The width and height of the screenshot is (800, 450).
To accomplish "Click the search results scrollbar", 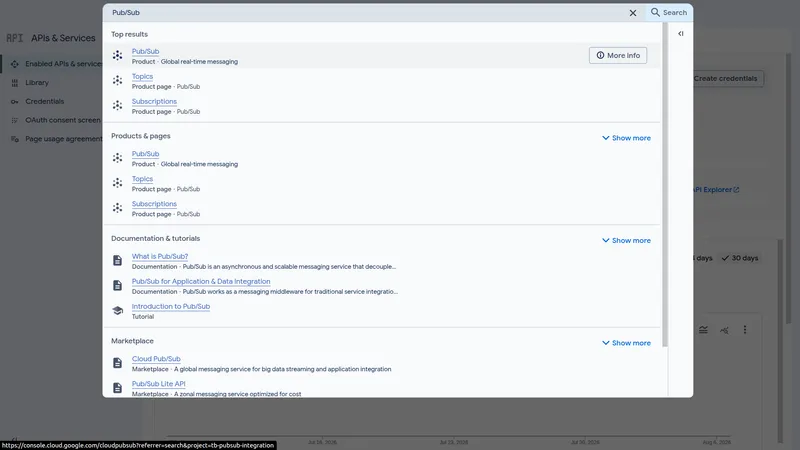I will coord(664,185).
